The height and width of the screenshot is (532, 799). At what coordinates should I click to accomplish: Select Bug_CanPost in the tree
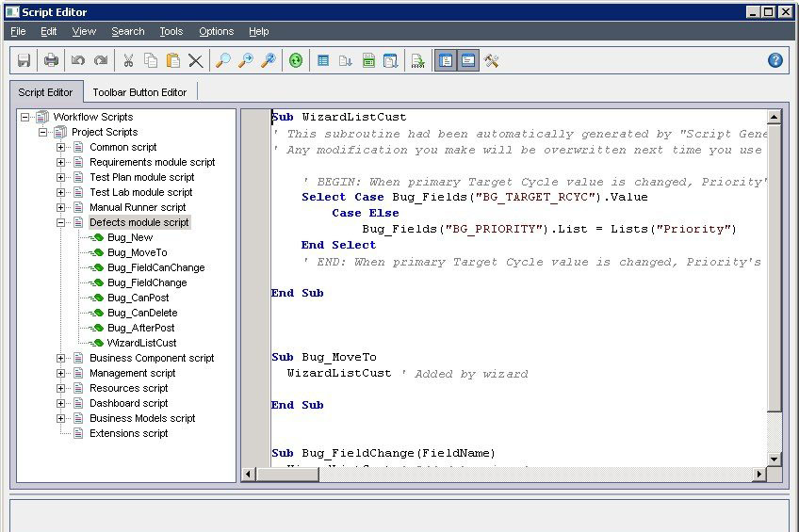[139, 298]
